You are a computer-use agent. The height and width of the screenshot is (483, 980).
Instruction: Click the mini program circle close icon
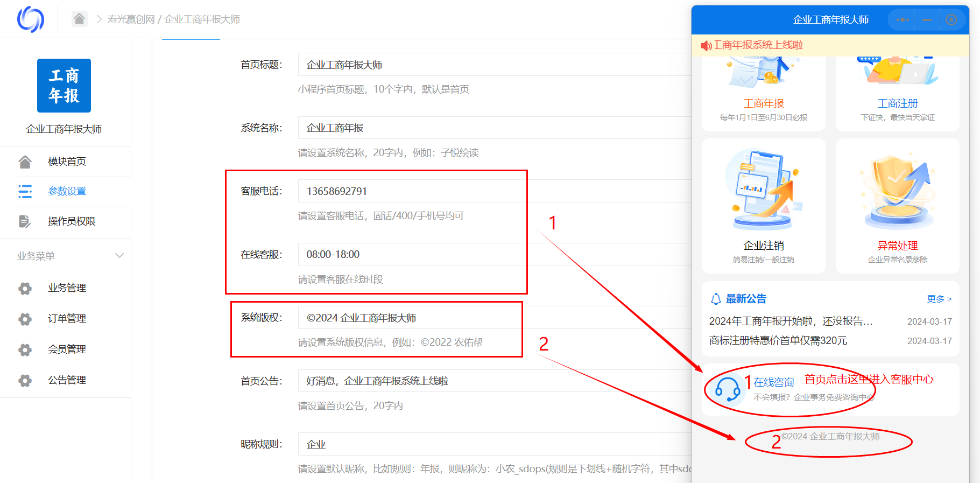(951, 20)
